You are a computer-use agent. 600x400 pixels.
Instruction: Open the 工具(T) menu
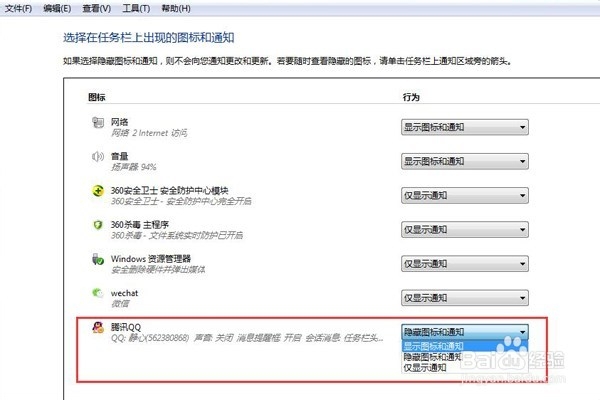tap(136, 8)
